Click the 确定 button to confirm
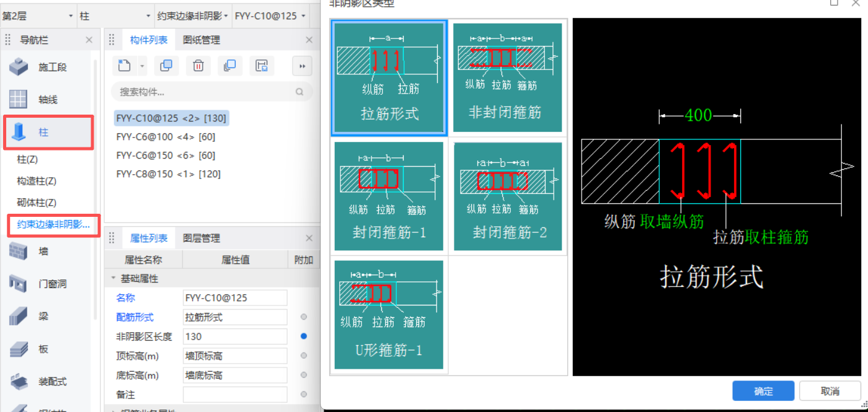Viewport: 868px width, 412px height. (x=763, y=391)
